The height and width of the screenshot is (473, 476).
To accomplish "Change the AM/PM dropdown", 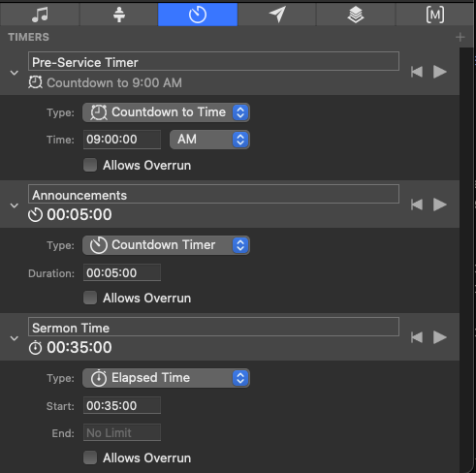I will 209,140.
